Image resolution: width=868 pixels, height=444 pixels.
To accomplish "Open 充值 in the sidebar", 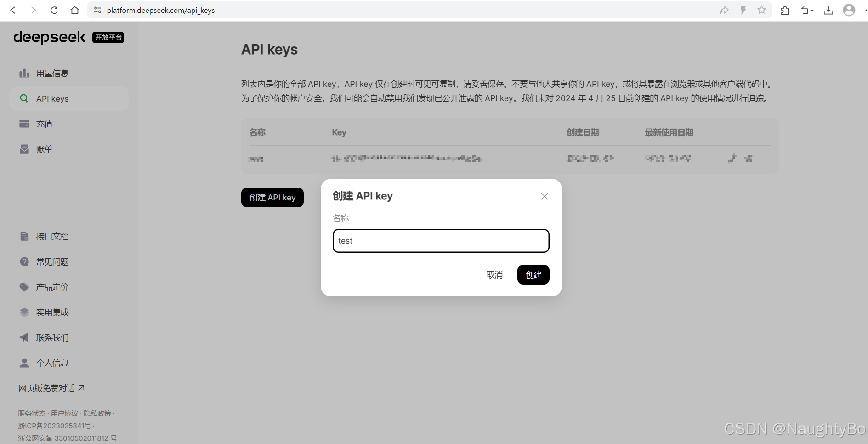I will pos(69,124).
